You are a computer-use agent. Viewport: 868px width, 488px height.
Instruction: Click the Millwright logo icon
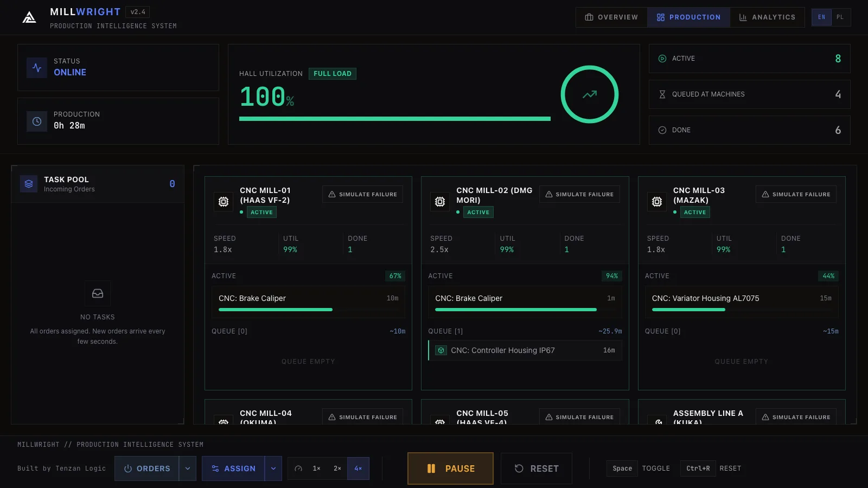click(x=29, y=17)
